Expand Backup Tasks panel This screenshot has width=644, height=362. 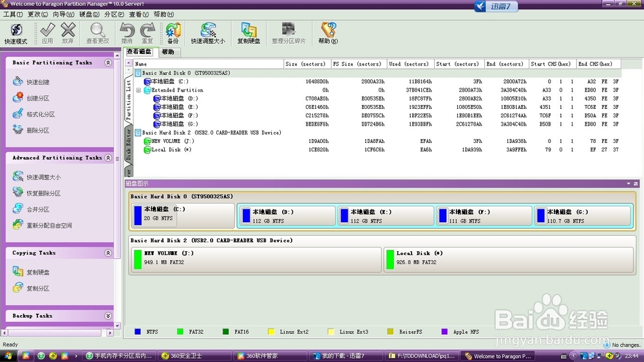108,316
